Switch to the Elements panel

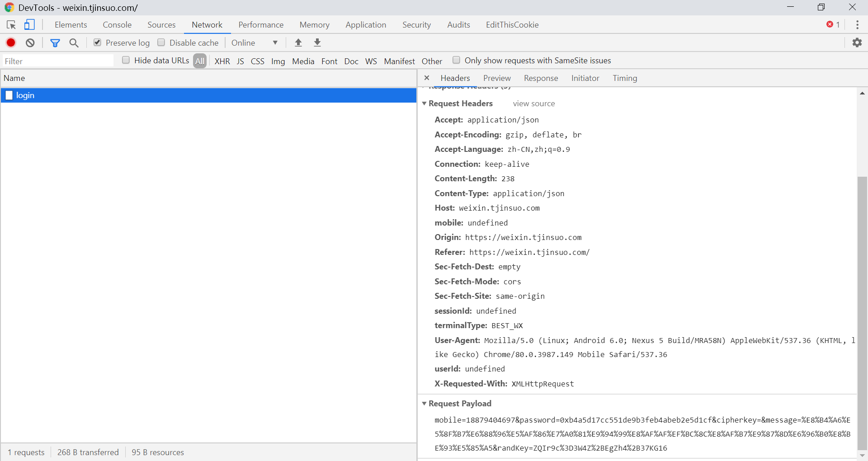[x=71, y=25]
